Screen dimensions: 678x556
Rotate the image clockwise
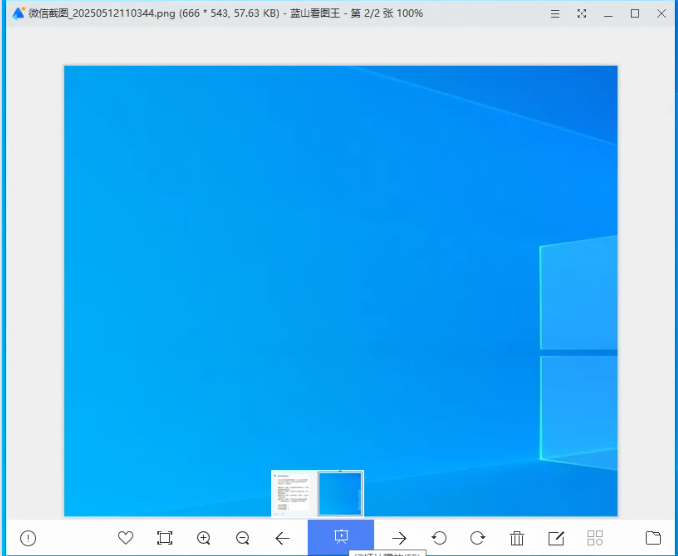(477, 538)
